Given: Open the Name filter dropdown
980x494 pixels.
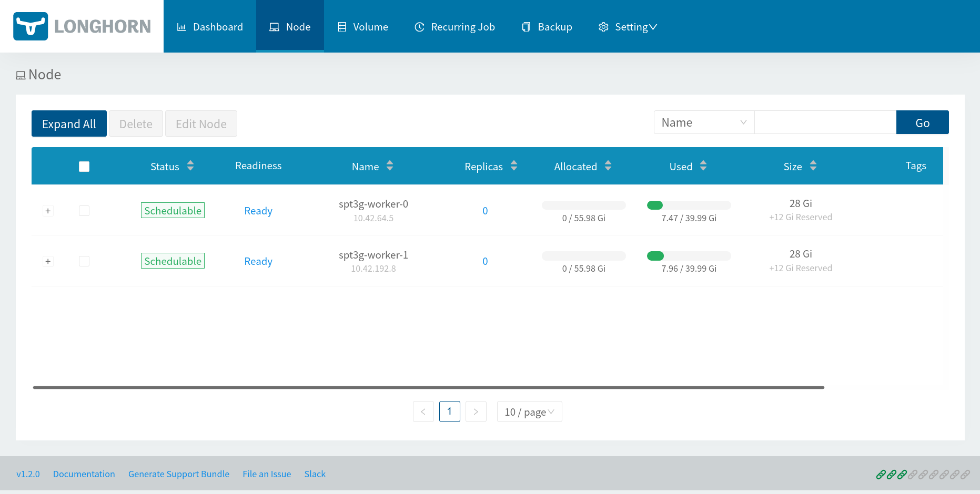Looking at the screenshot, I should pyautogui.click(x=704, y=122).
